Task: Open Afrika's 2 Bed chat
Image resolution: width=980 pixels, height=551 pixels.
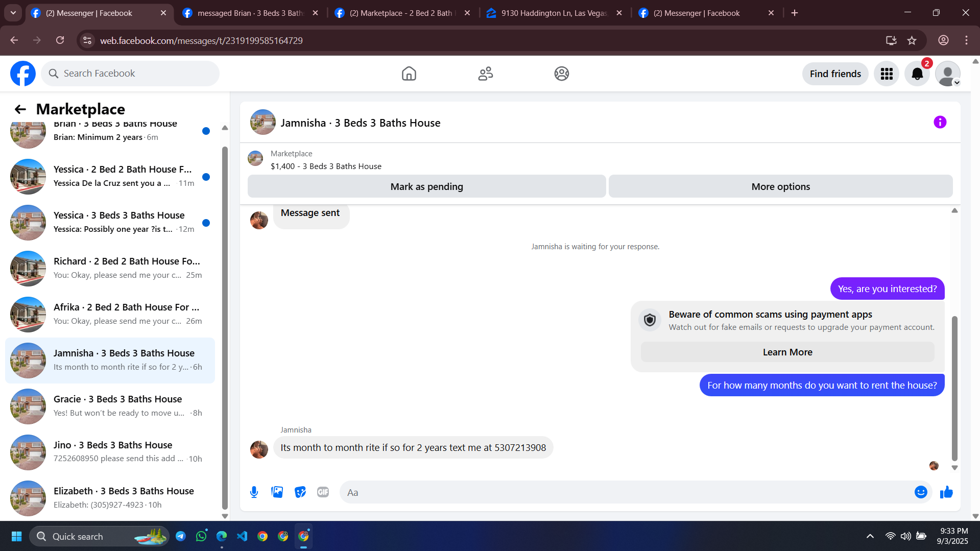Action: click(x=110, y=315)
